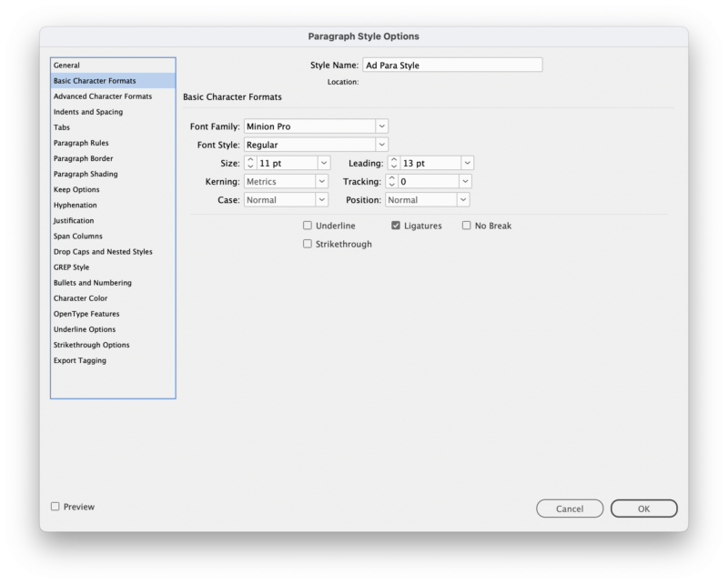Open the Tabs category

[x=113, y=127]
